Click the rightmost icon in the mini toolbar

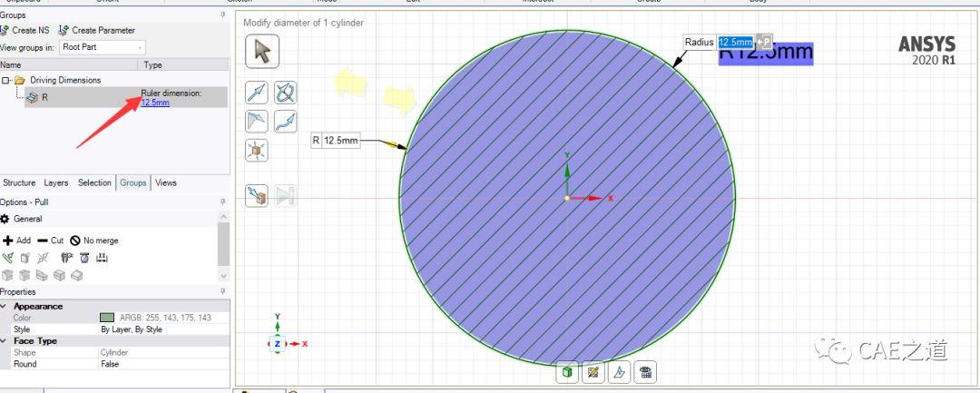pos(646,372)
